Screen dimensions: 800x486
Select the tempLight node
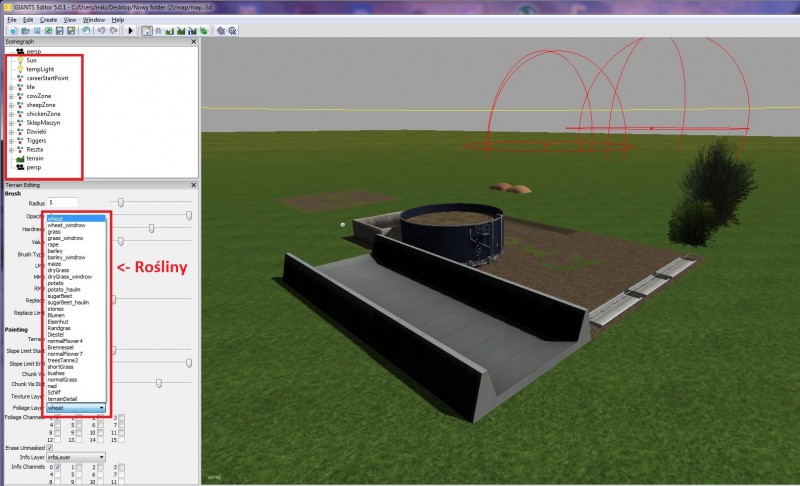click(x=40, y=69)
